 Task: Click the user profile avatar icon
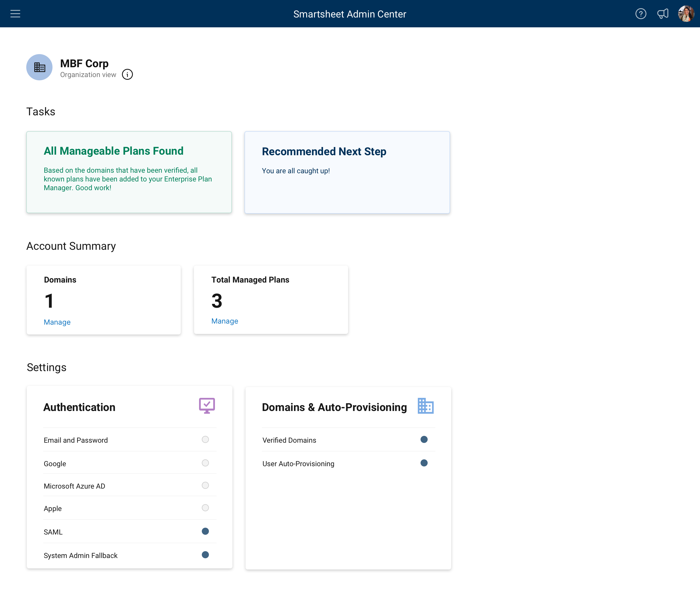point(685,13)
